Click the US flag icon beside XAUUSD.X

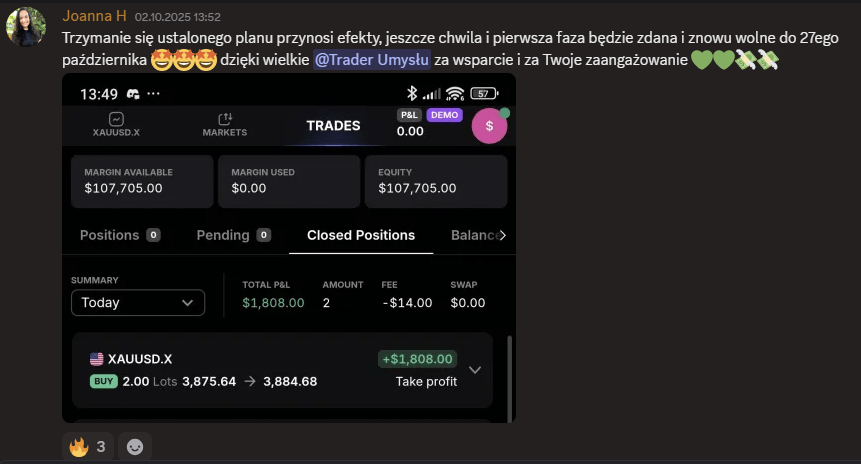(x=97, y=358)
